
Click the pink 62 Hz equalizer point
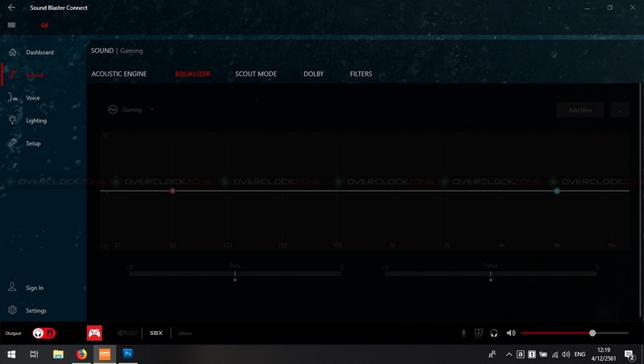172,191
